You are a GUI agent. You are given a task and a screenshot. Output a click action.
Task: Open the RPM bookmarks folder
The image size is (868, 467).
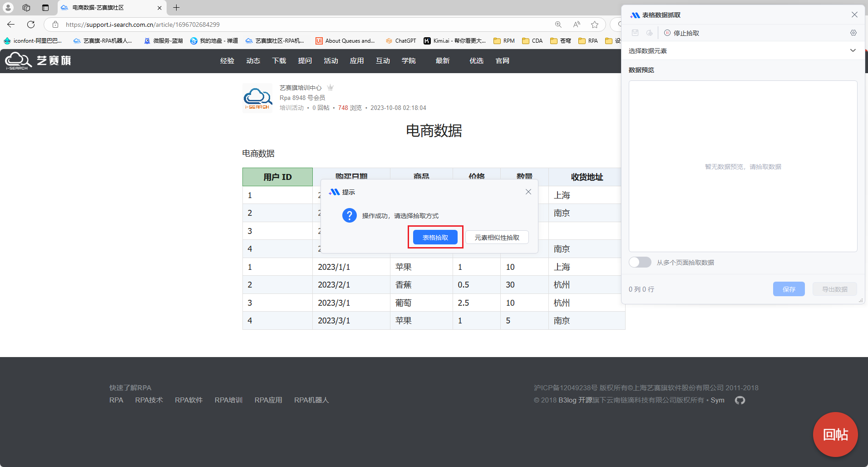click(x=504, y=41)
